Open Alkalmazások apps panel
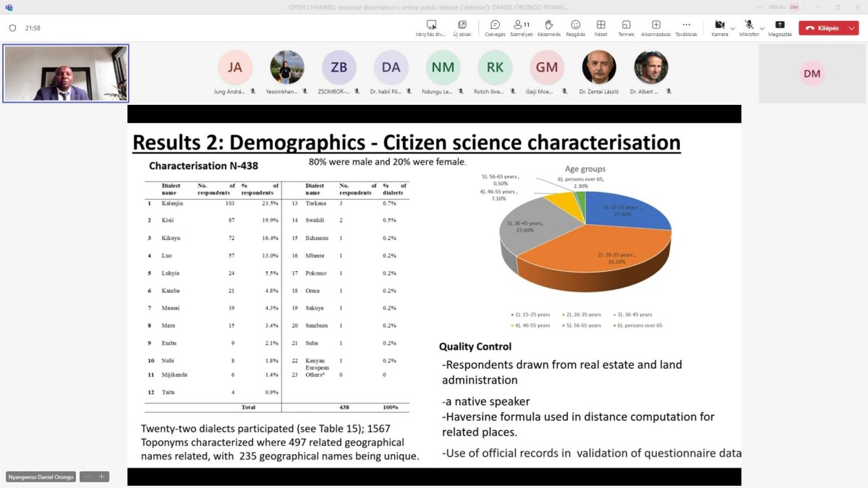This screenshot has width=868, height=488. pyautogui.click(x=655, y=27)
